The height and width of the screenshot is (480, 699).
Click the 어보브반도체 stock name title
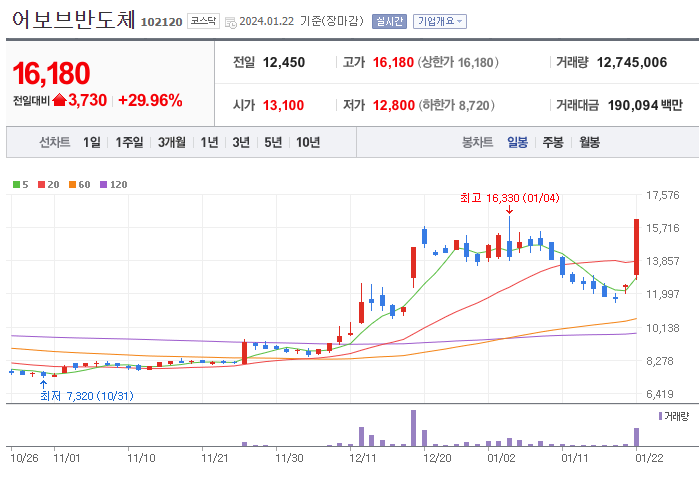coord(74,20)
